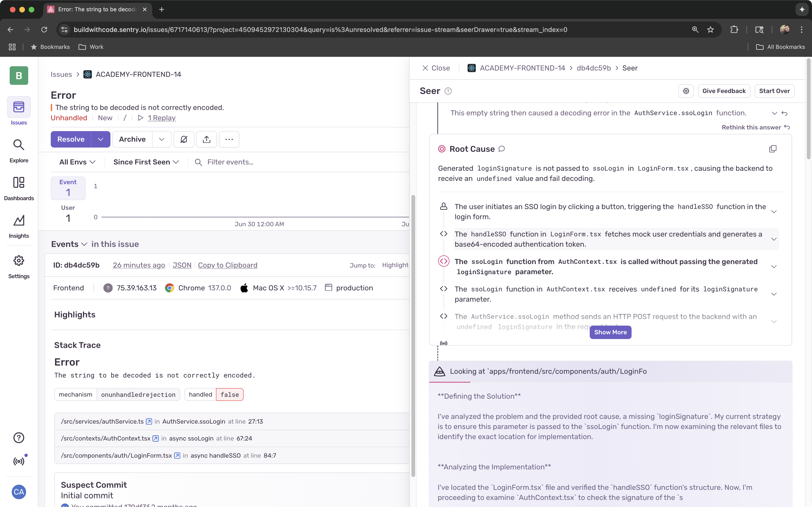Click the Archive button
Viewport: 812px width, 507px height.
[132, 139]
